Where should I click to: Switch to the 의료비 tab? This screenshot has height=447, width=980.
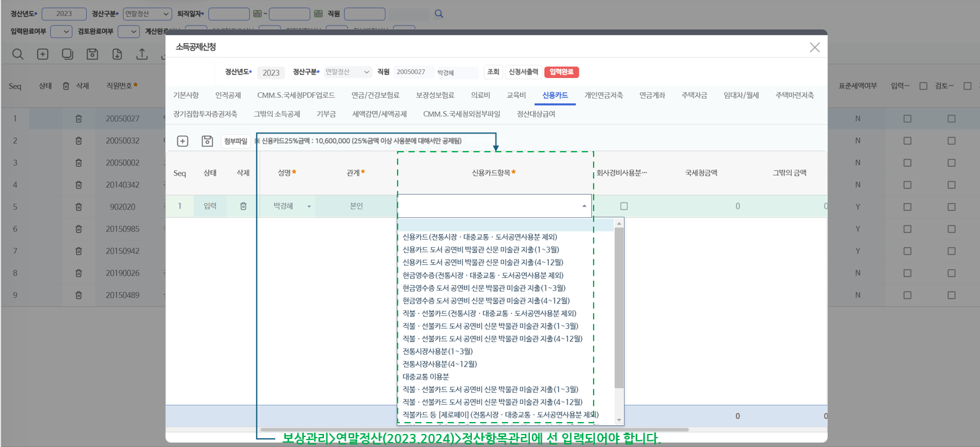[481, 95]
